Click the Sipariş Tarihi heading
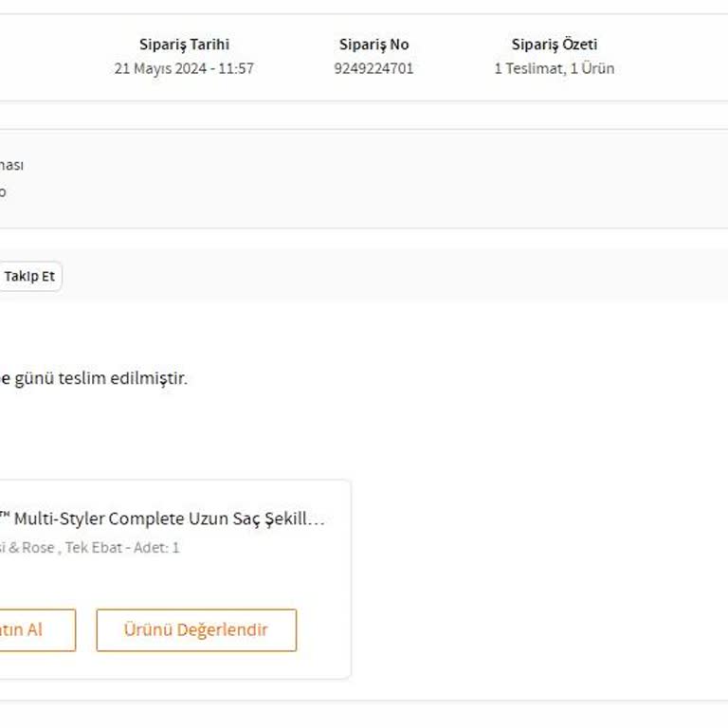 click(x=184, y=45)
